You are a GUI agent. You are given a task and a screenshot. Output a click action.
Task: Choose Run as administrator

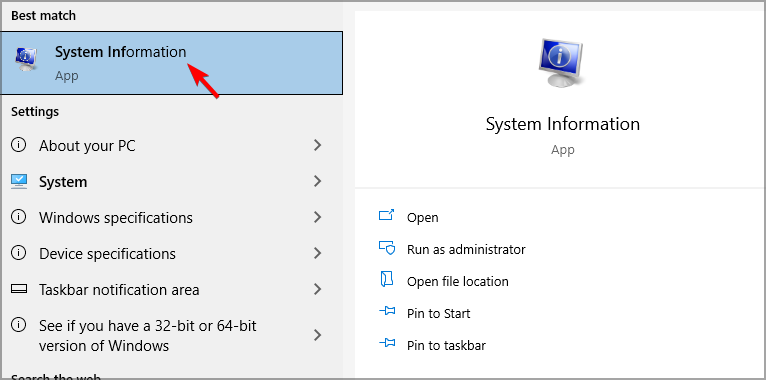[x=466, y=250]
